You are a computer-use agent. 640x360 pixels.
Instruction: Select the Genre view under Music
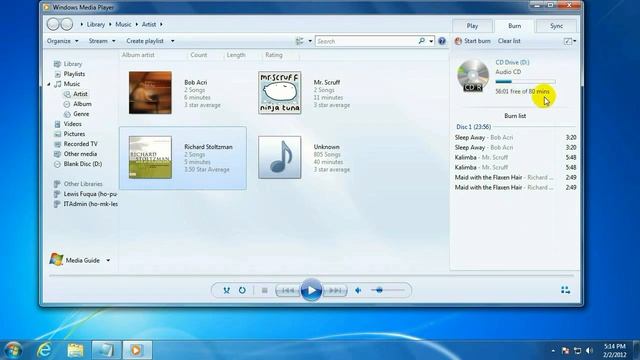point(81,114)
